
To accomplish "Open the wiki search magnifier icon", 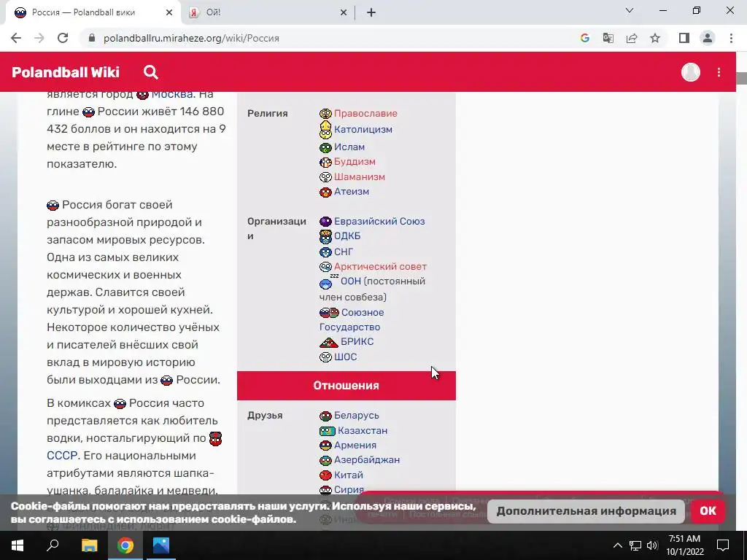I will pyautogui.click(x=150, y=72).
